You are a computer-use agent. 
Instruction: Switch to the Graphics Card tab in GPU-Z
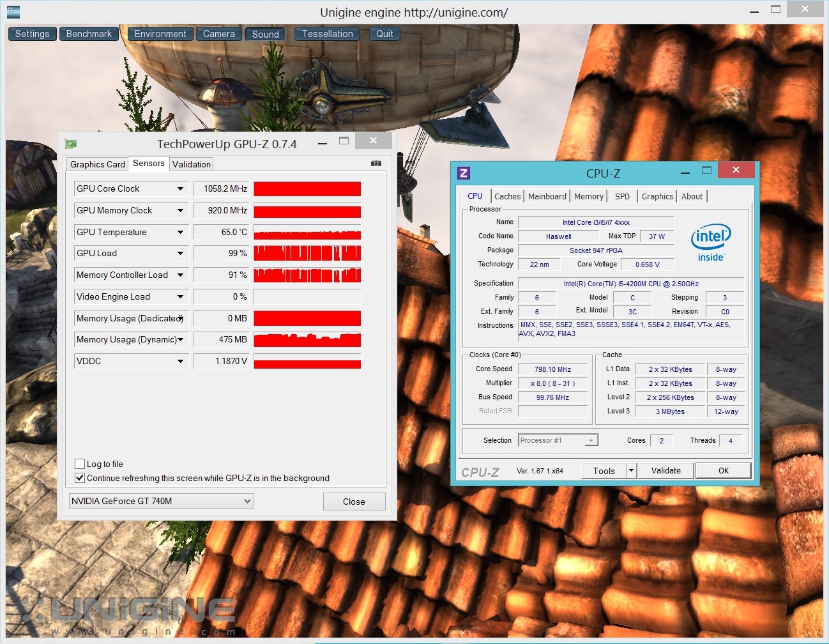tap(98, 164)
